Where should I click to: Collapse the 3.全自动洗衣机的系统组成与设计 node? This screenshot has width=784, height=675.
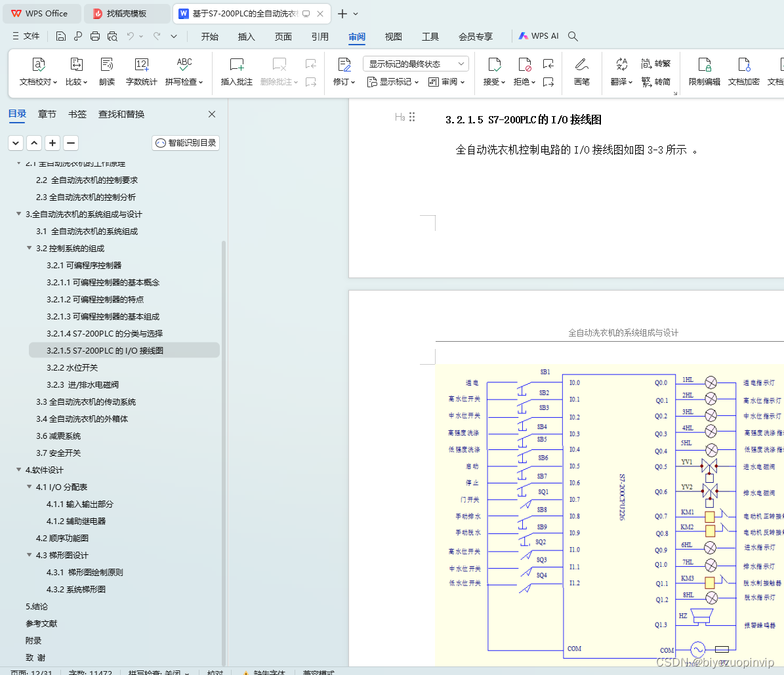click(x=18, y=214)
